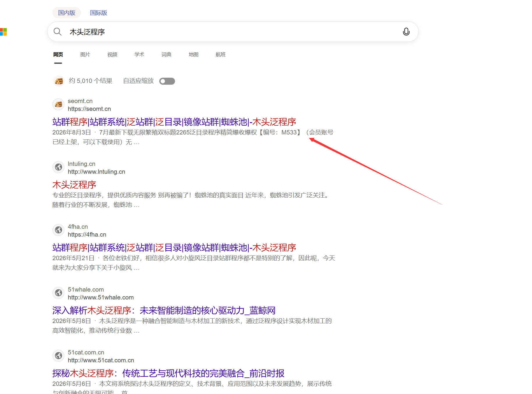Image resolution: width=532 pixels, height=394 pixels.
Task: Open 探秘木头泛程序 前沿时报 result
Action: [x=168, y=373]
